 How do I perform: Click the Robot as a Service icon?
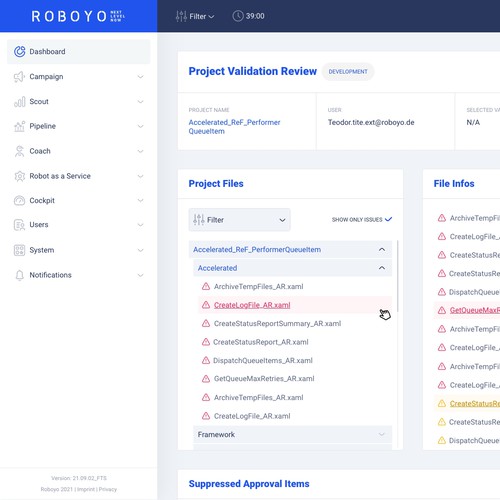click(19, 176)
